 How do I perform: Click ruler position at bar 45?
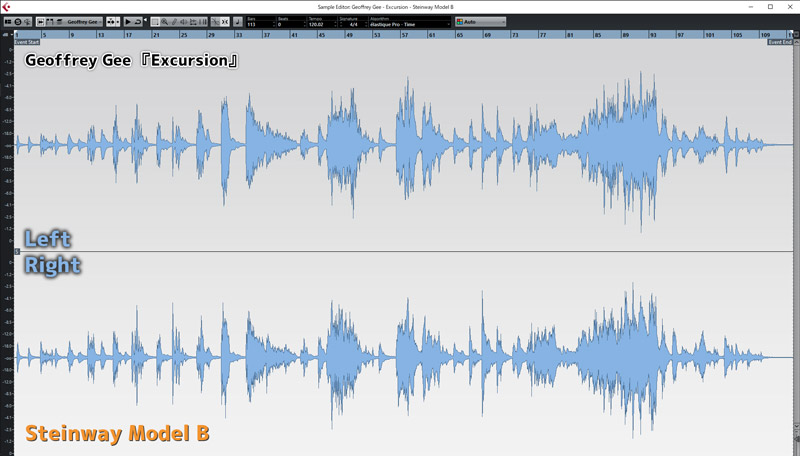point(321,35)
